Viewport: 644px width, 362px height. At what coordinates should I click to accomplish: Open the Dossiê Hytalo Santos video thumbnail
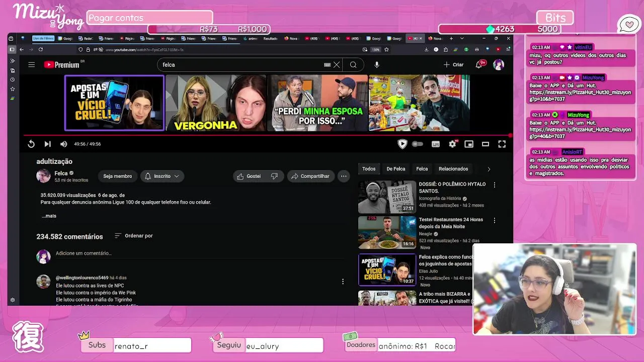(387, 197)
